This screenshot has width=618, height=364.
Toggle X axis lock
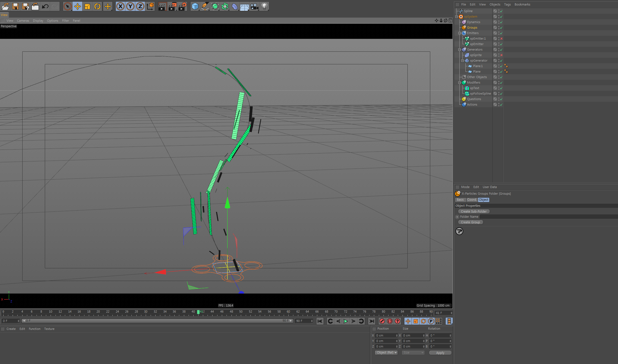coord(120,6)
